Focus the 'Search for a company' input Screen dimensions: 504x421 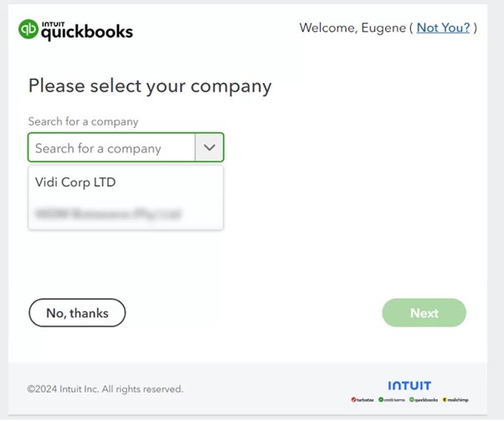click(112, 148)
